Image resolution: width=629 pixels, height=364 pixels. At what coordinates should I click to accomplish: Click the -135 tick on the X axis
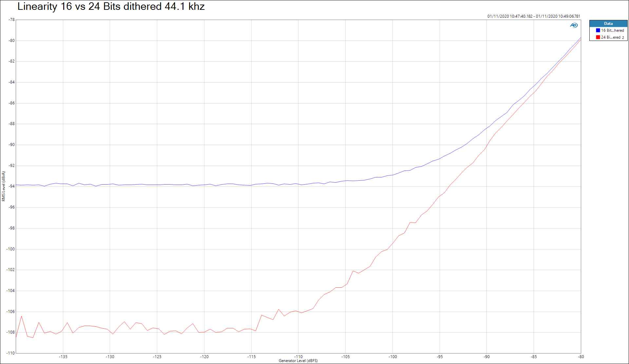tap(63, 356)
